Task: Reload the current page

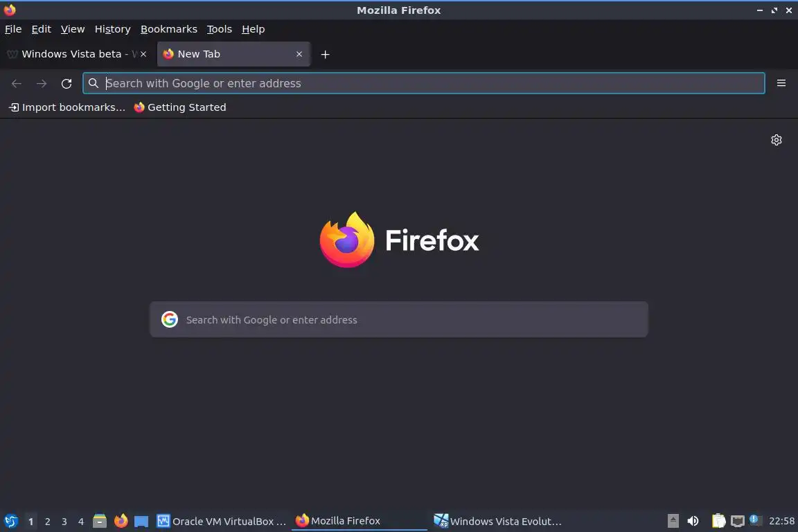Action: tap(66, 84)
